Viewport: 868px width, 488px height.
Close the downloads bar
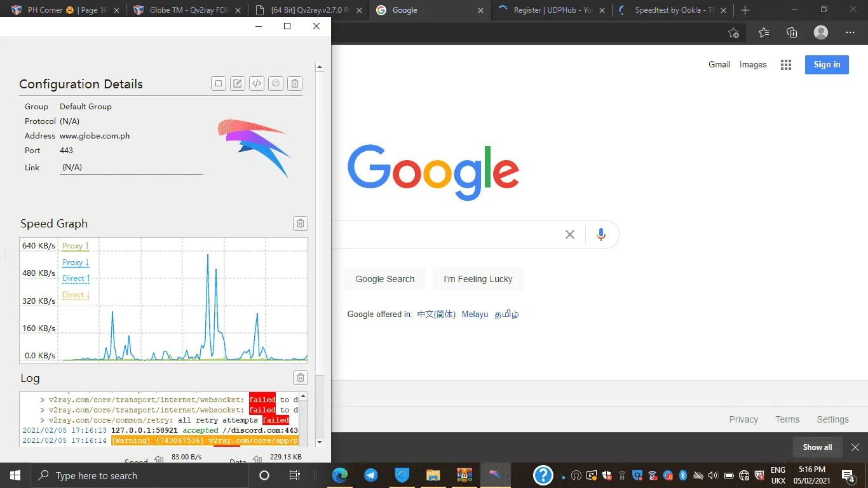pyautogui.click(x=855, y=447)
